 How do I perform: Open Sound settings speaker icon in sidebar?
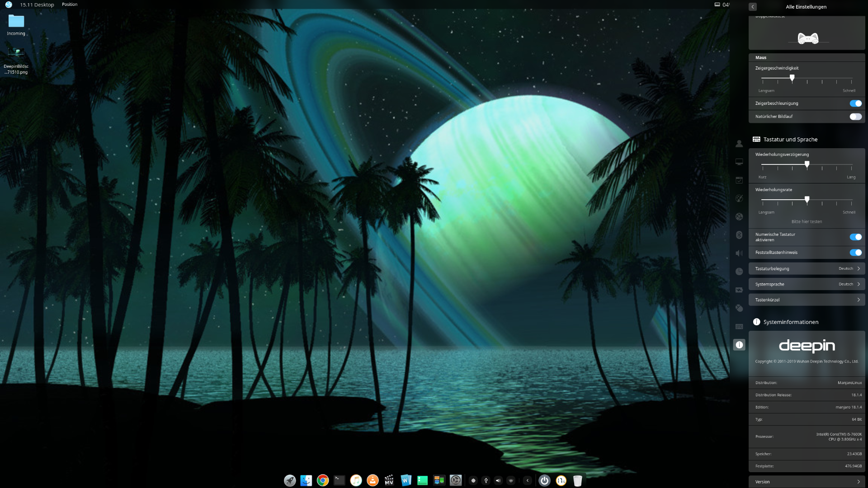coord(739,253)
